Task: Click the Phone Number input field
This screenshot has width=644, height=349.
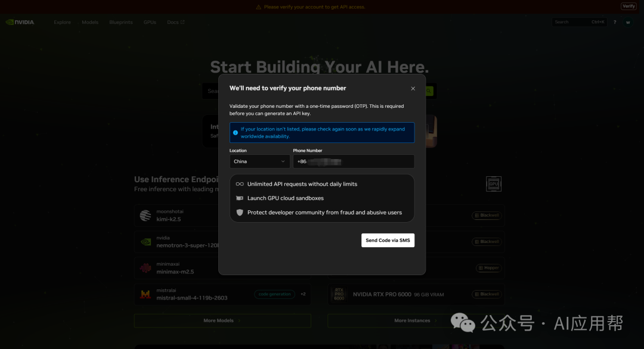Action: pyautogui.click(x=354, y=161)
